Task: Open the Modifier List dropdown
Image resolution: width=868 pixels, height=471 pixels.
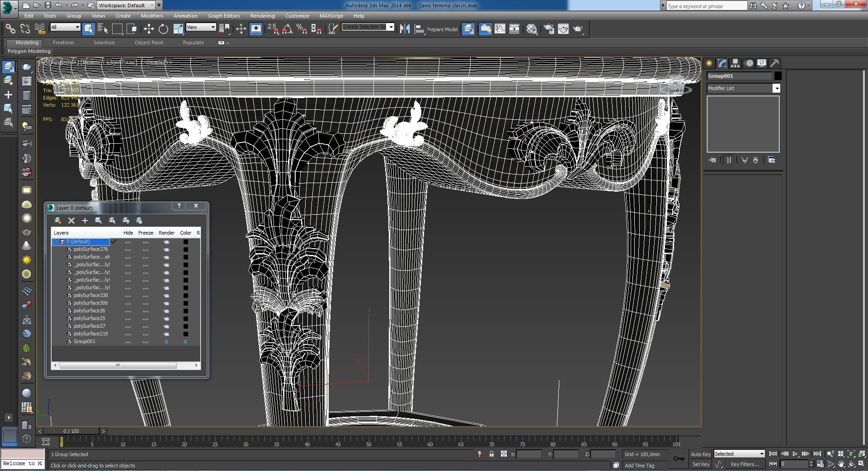Action: 776,88
